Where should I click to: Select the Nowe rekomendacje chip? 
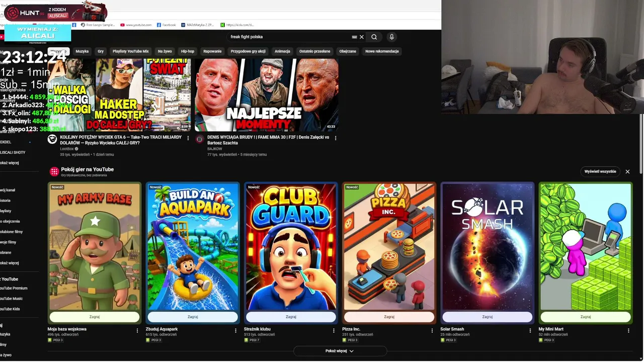382,51
